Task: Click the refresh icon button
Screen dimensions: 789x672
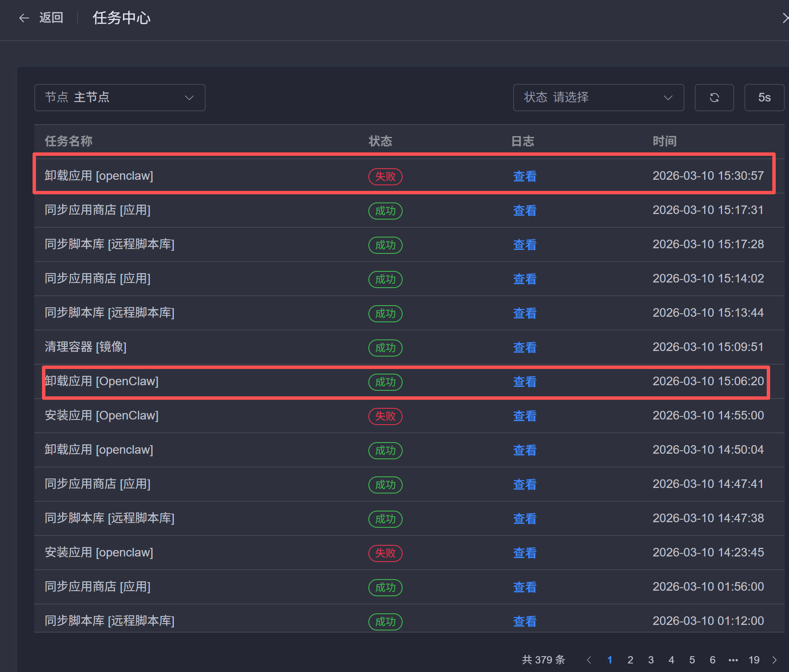Action: click(714, 98)
